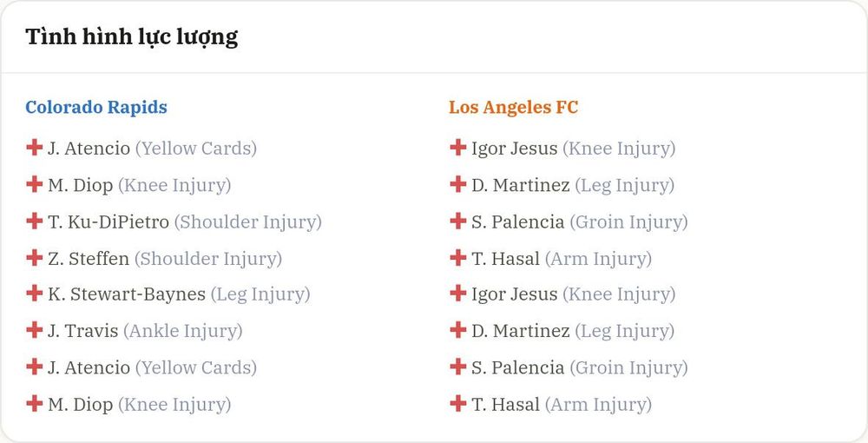Select the J. Travis player name
This screenshot has width=868, height=443.
point(83,331)
